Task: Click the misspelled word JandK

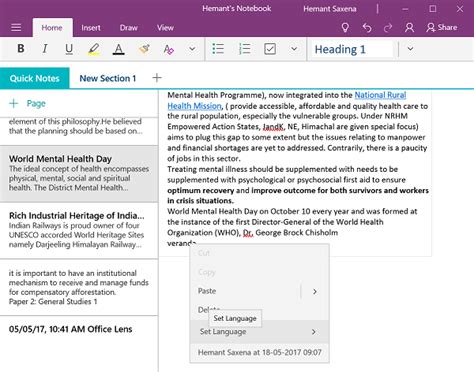Action: click(x=273, y=127)
